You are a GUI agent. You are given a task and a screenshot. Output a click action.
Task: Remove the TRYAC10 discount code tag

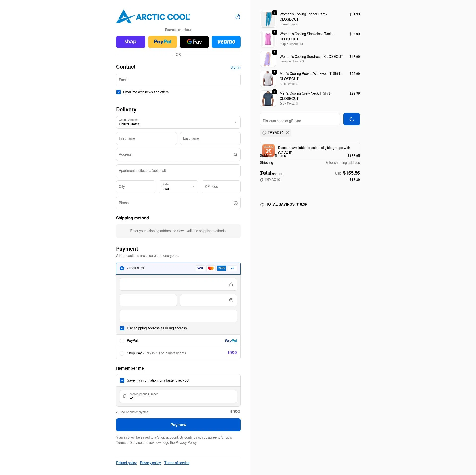pyautogui.click(x=287, y=133)
